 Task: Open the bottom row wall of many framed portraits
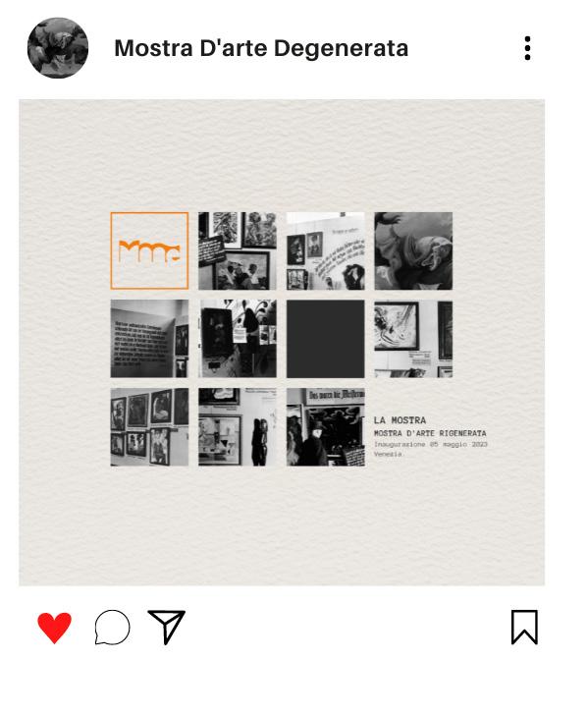pos(149,427)
